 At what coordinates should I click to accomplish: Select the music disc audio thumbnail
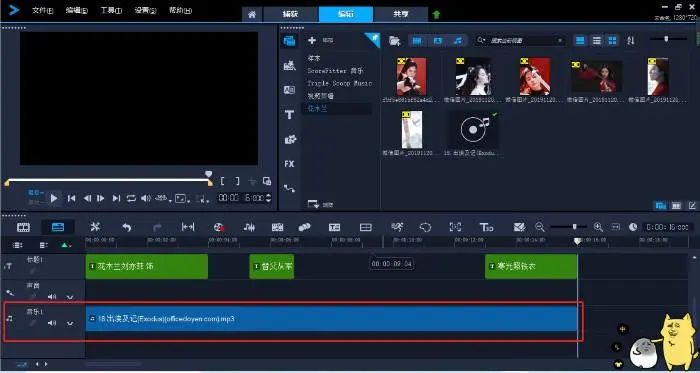point(473,129)
